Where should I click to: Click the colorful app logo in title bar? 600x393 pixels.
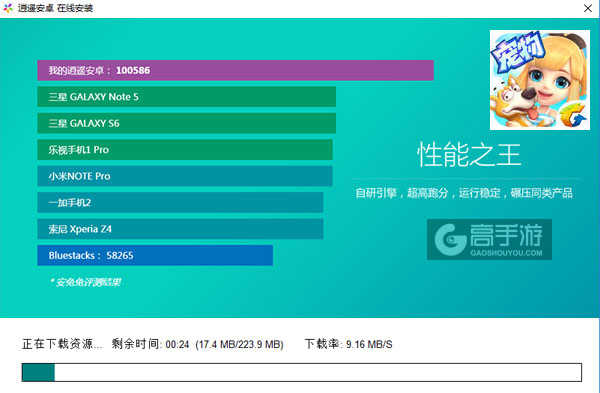[8, 8]
